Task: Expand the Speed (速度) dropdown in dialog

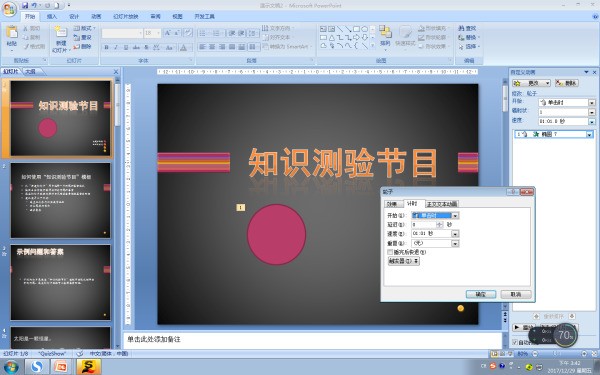Action: 455,234
